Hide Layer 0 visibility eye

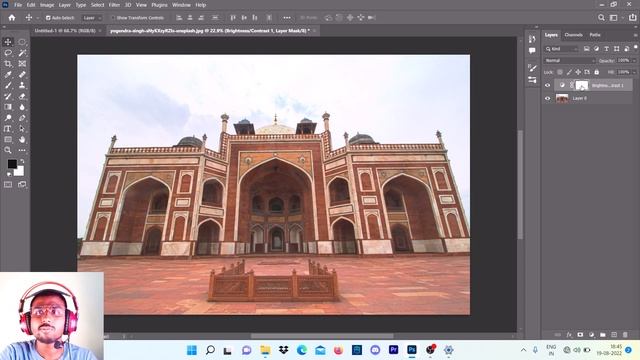point(548,98)
